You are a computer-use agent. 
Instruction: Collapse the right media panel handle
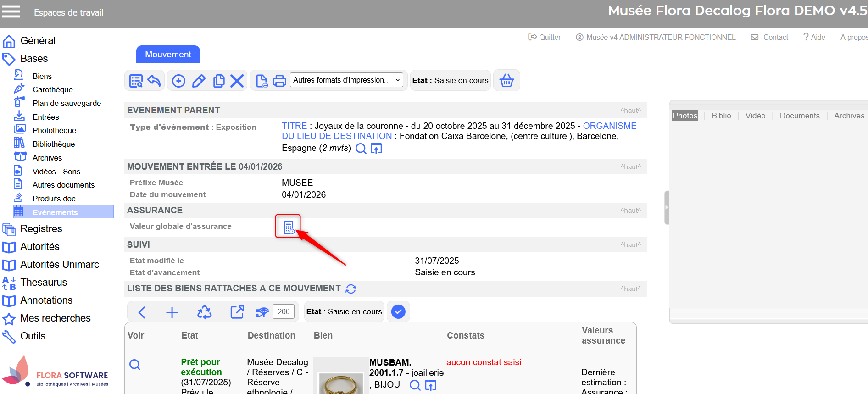coord(667,207)
